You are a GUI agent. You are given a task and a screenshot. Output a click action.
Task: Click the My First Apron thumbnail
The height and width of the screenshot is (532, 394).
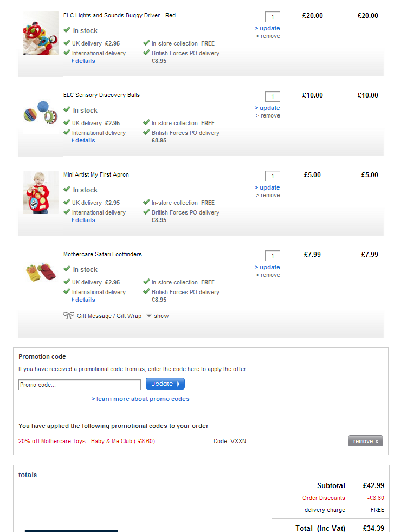[40, 192]
